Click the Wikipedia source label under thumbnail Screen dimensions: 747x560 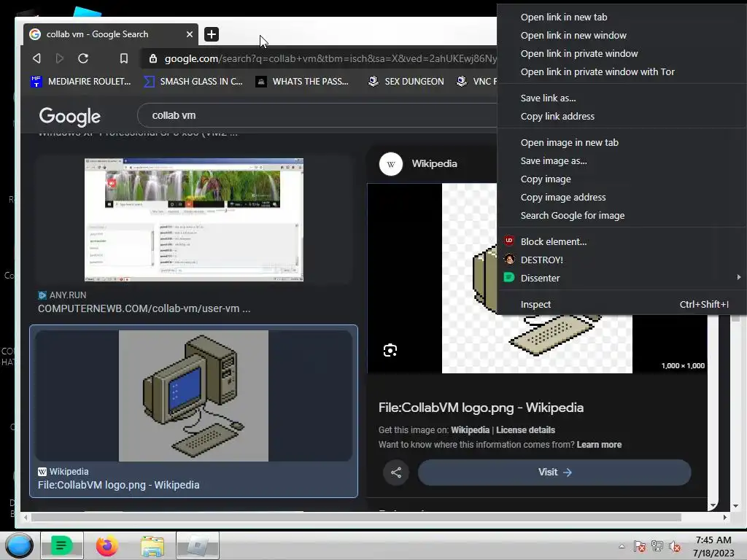pyautogui.click(x=69, y=472)
